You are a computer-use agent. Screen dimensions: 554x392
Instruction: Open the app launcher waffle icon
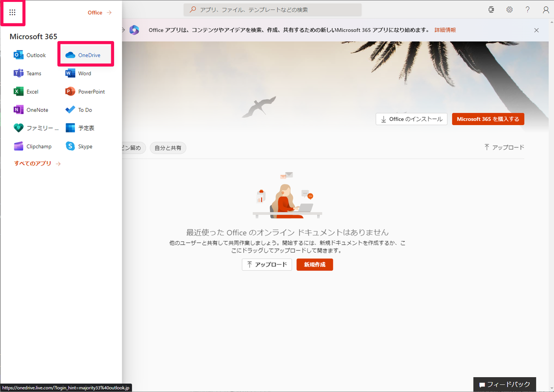click(12, 12)
